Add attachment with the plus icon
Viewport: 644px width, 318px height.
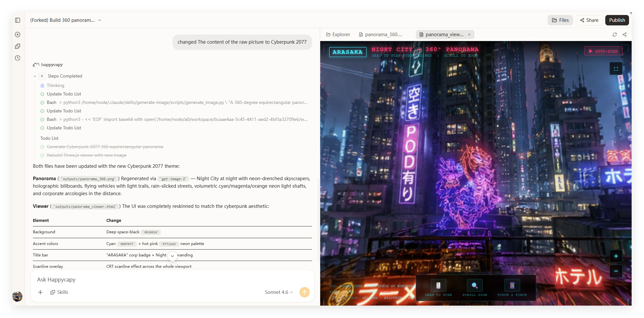point(40,292)
